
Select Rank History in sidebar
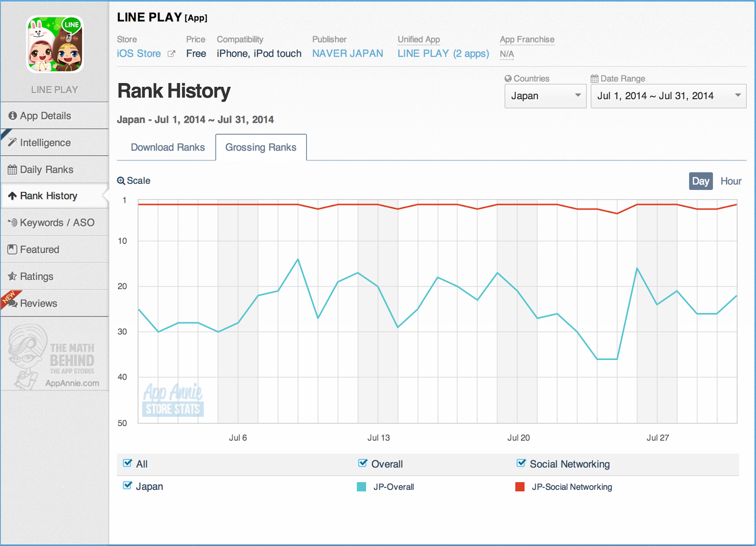click(x=55, y=196)
